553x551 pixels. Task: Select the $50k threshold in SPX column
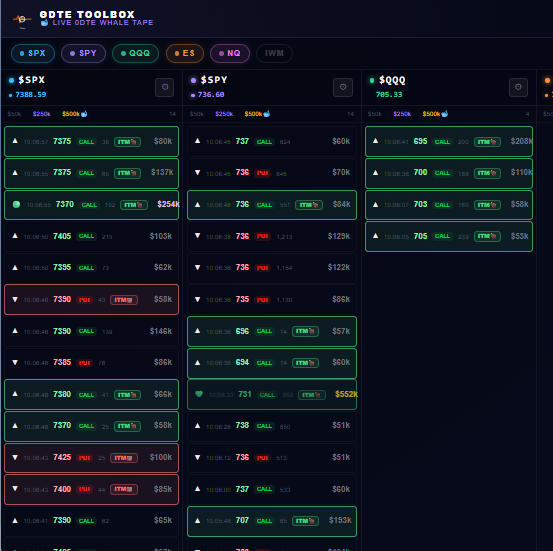click(x=14, y=114)
